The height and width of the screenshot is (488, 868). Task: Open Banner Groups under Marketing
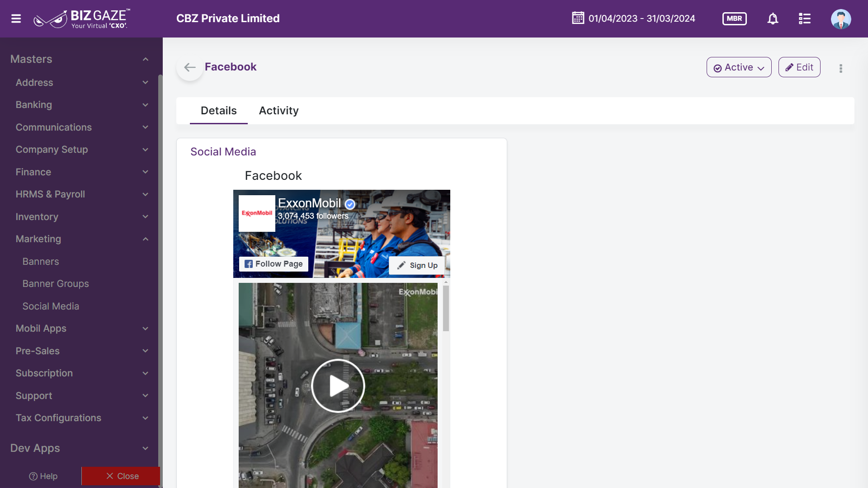(x=56, y=284)
